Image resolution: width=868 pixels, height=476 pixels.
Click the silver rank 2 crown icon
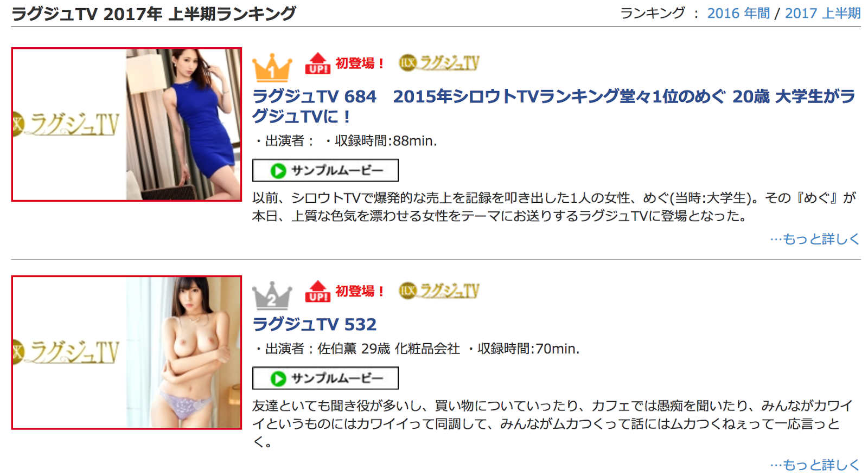(272, 295)
